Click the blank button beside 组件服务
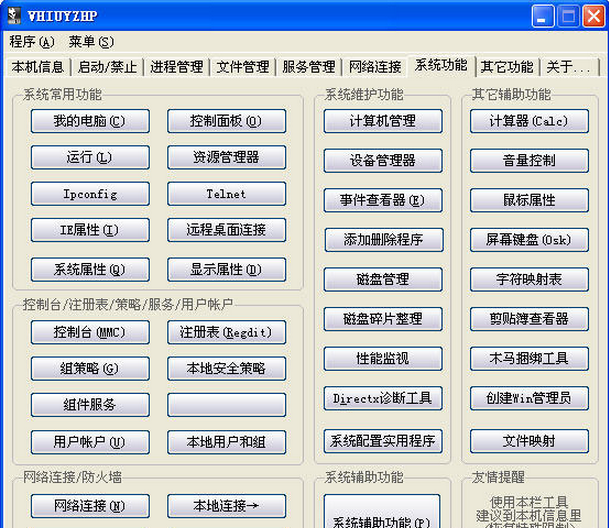This screenshot has width=609, height=528. pyautogui.click(x=226, y=405)
